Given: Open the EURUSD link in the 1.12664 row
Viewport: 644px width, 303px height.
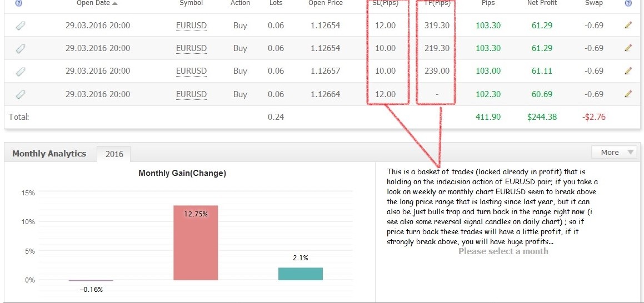Looking at the screenshot, I should point(191,94).
